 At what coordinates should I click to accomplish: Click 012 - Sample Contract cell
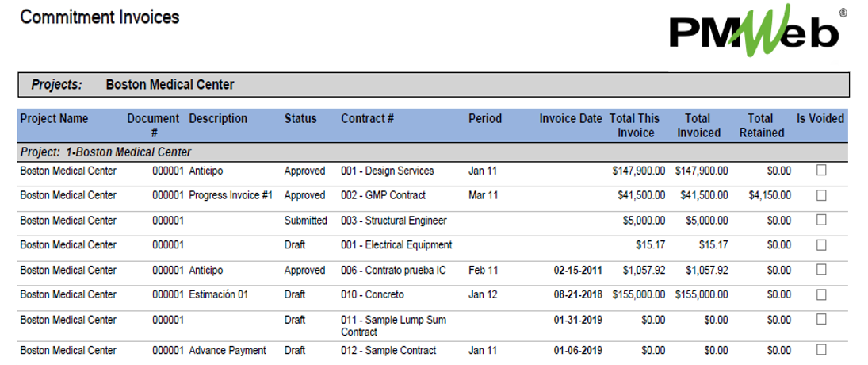click(388, 350)
